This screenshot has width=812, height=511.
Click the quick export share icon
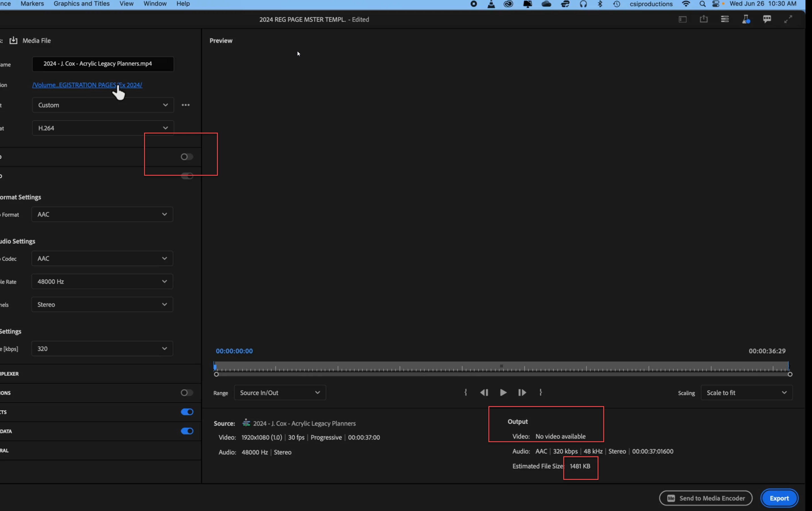click(x=703, y=19)
